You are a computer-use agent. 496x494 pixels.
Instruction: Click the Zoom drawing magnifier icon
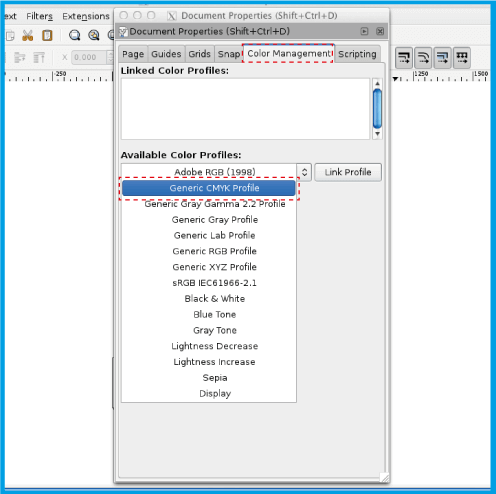94,35
